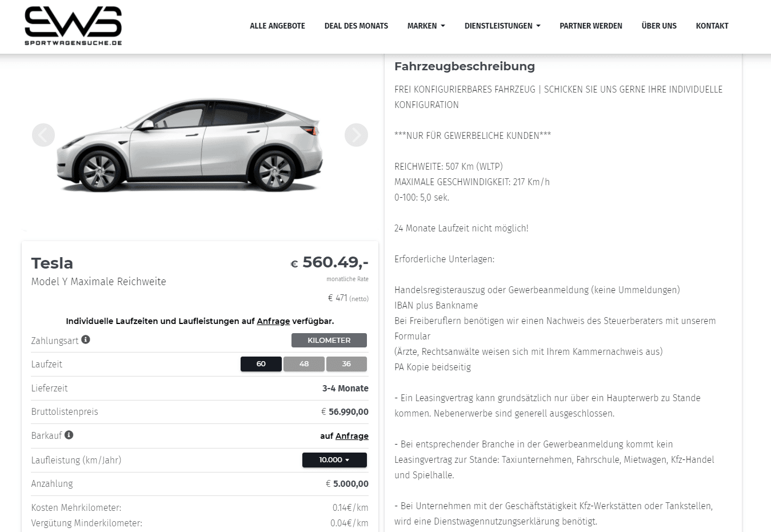This screenshot has width=771, height=532.
Task: Click PA Kopie beidseitig line
Action: point(433,367)
